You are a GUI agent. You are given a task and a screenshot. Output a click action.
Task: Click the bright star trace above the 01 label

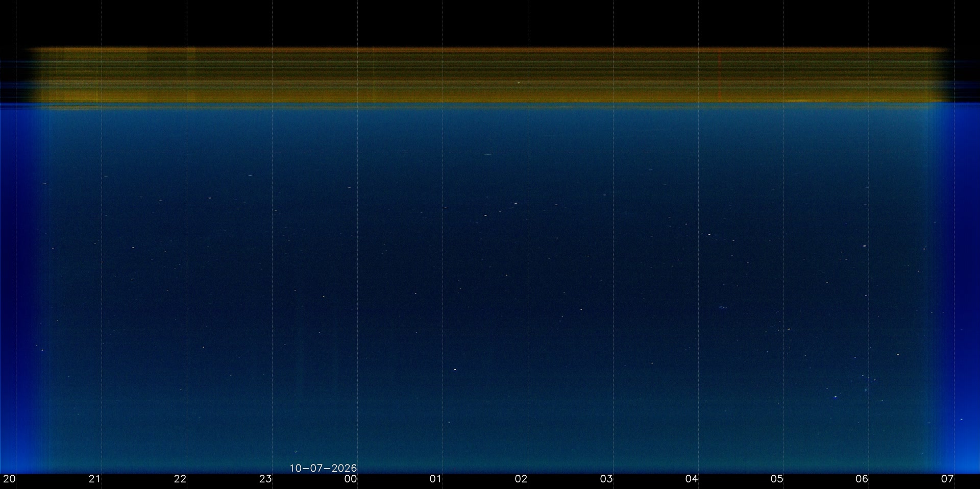pyautogui.click(x=455, y=370)
